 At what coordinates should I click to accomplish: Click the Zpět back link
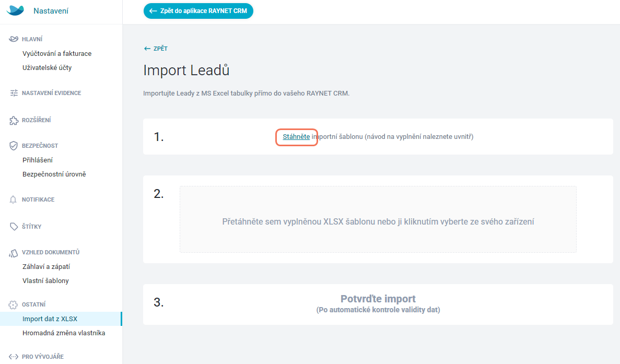coord(156,48)
